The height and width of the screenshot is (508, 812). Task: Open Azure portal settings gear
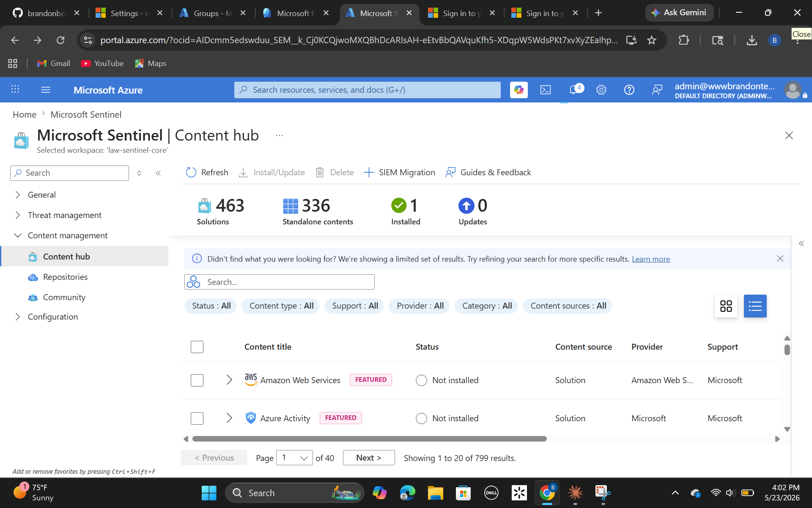pyautogui.click(x=601, y=90)
